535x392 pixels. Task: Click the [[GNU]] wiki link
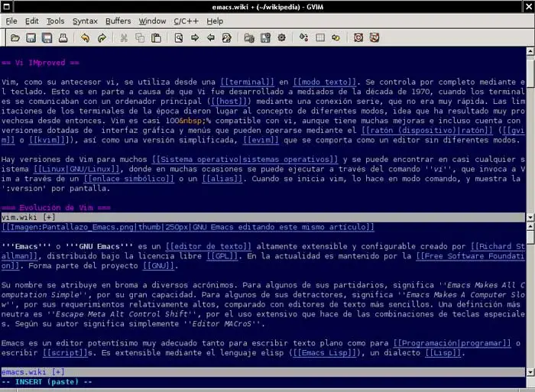(158, 266)
